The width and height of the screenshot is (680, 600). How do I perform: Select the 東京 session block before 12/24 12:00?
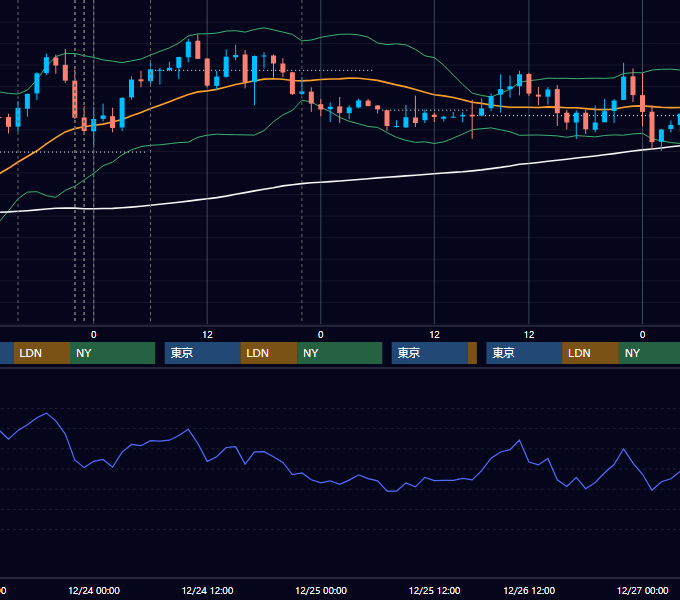click(203, 353)
